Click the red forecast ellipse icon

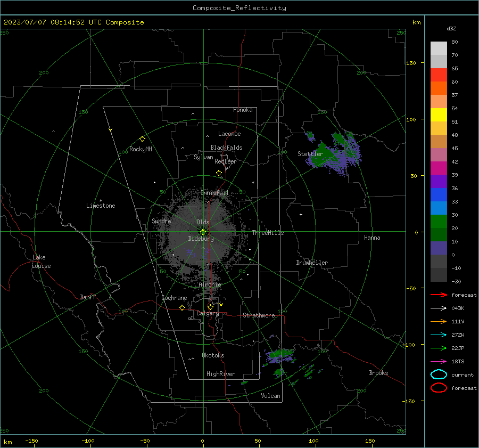pyautogui.click(x=439, y=388)
